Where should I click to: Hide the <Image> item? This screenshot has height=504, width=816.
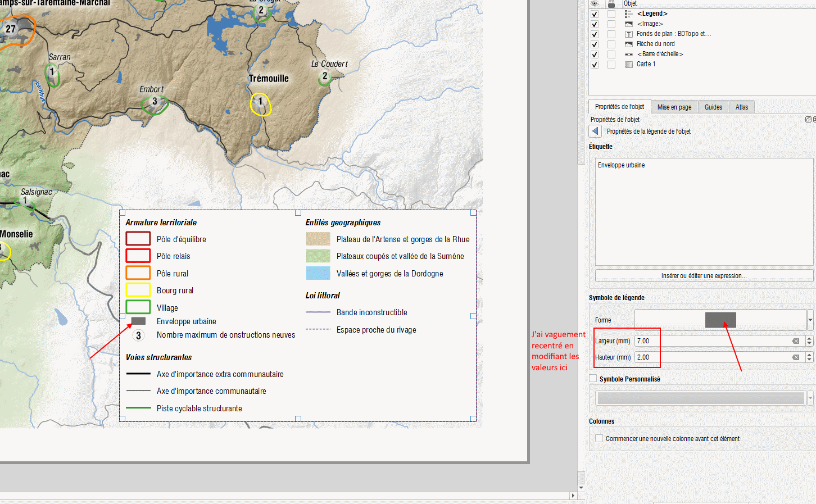(595, 24)
